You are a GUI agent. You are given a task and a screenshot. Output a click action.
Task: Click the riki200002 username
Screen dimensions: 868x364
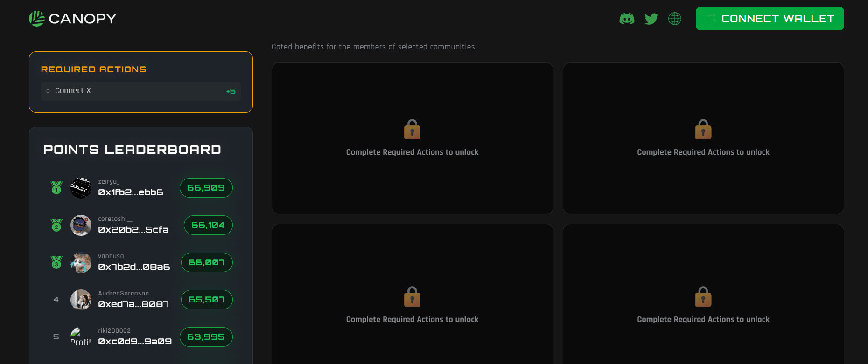(x=114, y=330)
